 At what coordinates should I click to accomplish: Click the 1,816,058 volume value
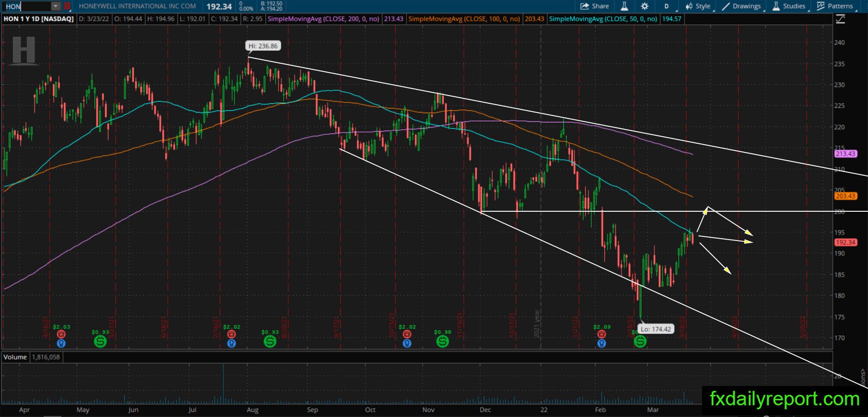click(46, 357)
